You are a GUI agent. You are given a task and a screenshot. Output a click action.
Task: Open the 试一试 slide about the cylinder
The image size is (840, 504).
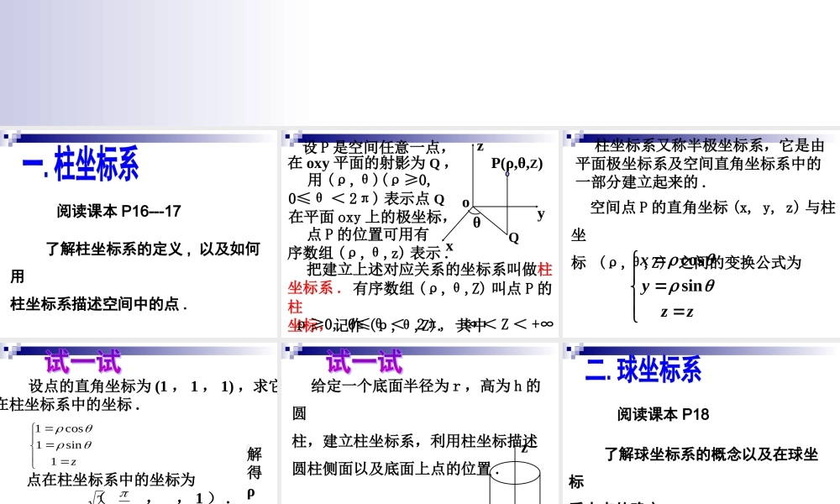pos(420,423)
